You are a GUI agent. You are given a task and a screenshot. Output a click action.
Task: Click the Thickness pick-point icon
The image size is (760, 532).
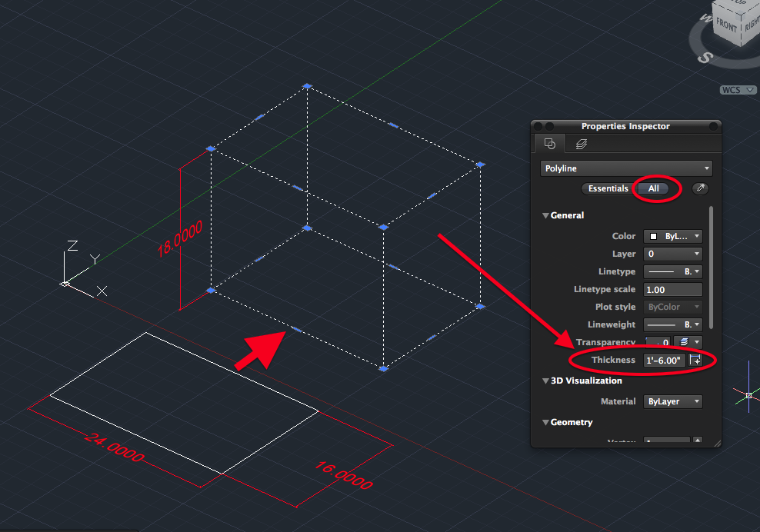coord(696,360)
